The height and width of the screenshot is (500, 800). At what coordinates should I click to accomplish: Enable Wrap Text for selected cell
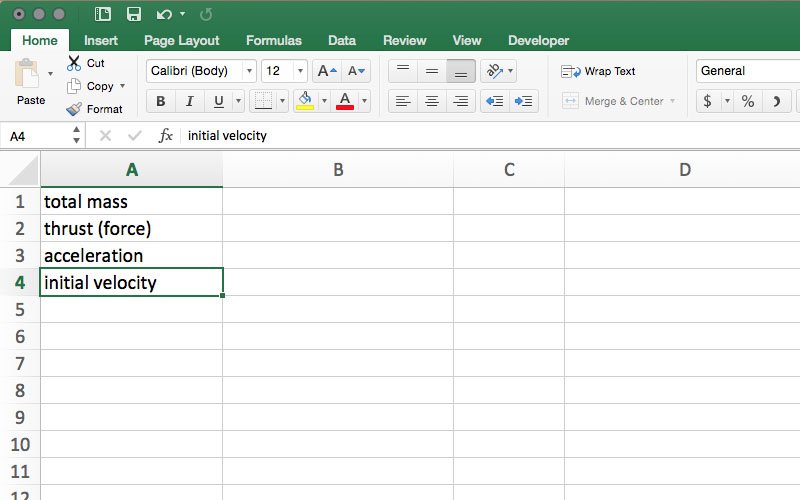pos(599,71)
